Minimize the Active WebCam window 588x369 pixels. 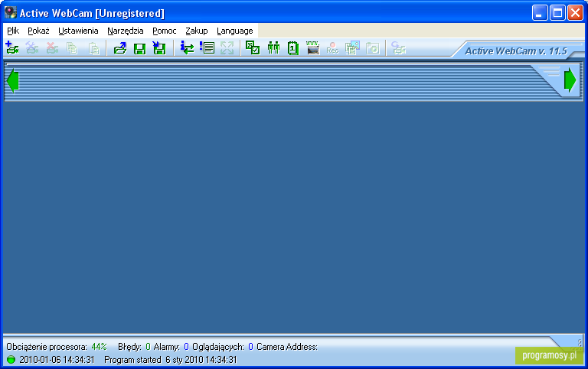point(540,13)
